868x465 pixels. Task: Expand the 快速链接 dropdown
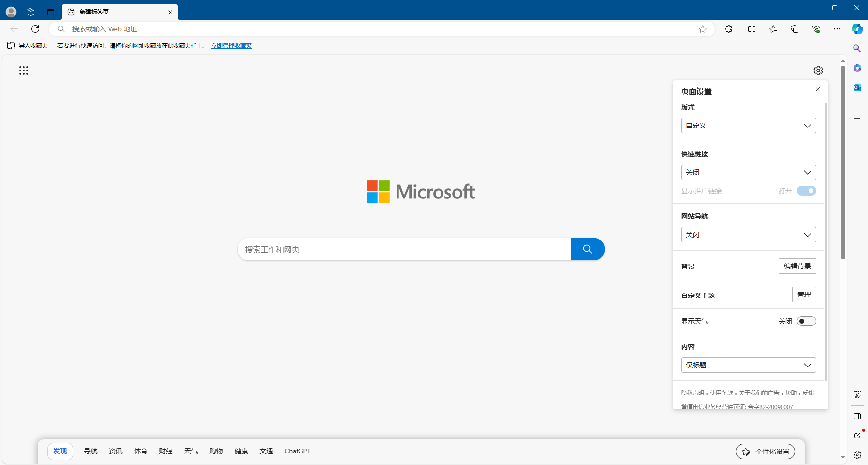pyautogui.click(x=748, y=172)
